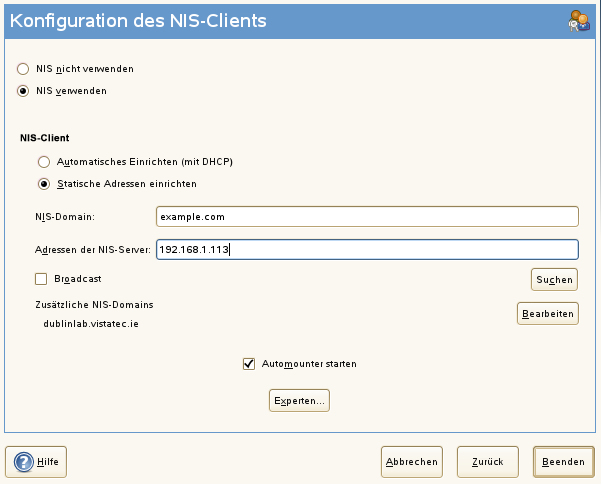Open the Experten... settings
Viewport: 601px width, 484px height.
click(298, 400)
